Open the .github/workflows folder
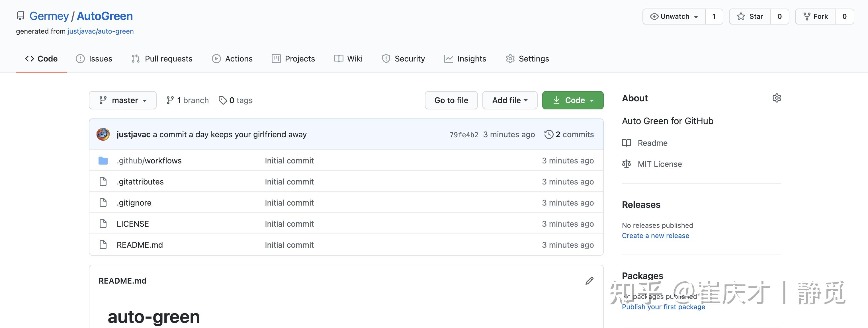 (149, 161)
